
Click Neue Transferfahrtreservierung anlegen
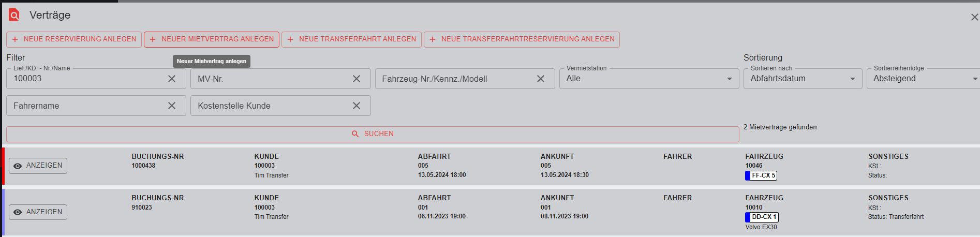(x=522, y=39)
